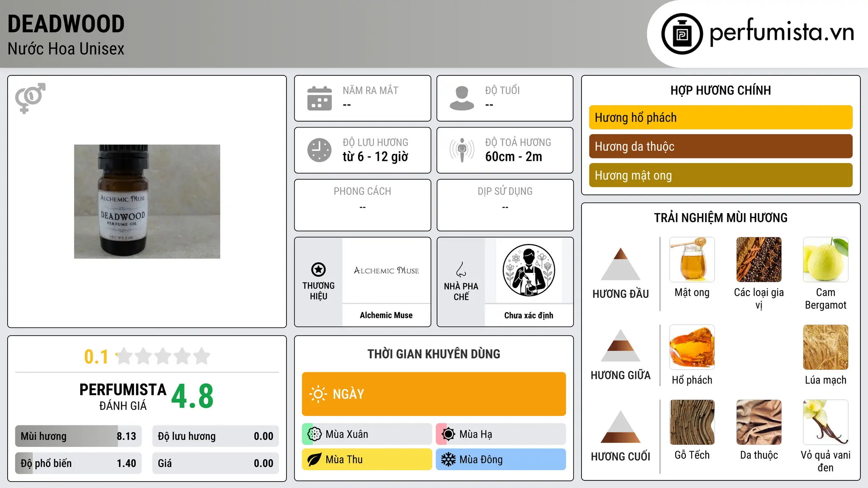
Task: Click the star badge icon above Thương hiệu
Action: 318,269
